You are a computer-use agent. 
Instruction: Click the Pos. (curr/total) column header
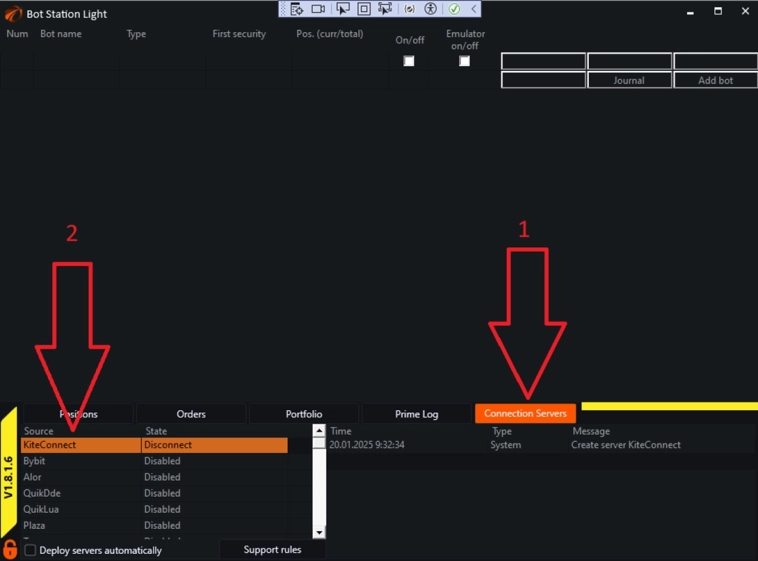[330, 34]
